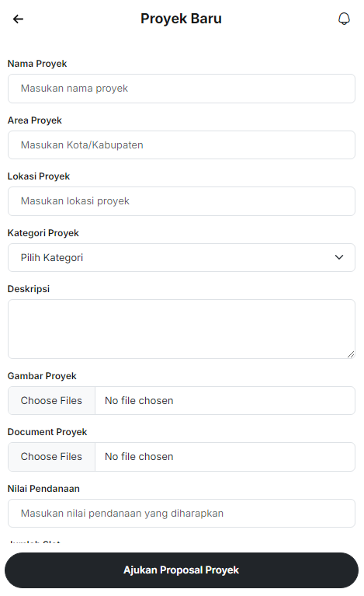Image resolution: width=364 pixels, height=596 pixels.
Task: Click the Lokasi Proyek label
Action: 39,176
